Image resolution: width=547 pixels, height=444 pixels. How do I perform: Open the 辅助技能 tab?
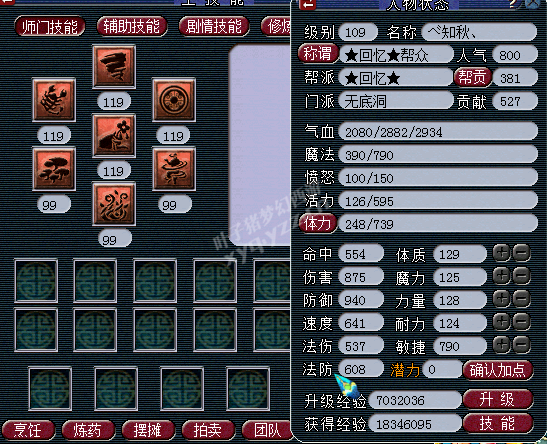coord(132,27)
